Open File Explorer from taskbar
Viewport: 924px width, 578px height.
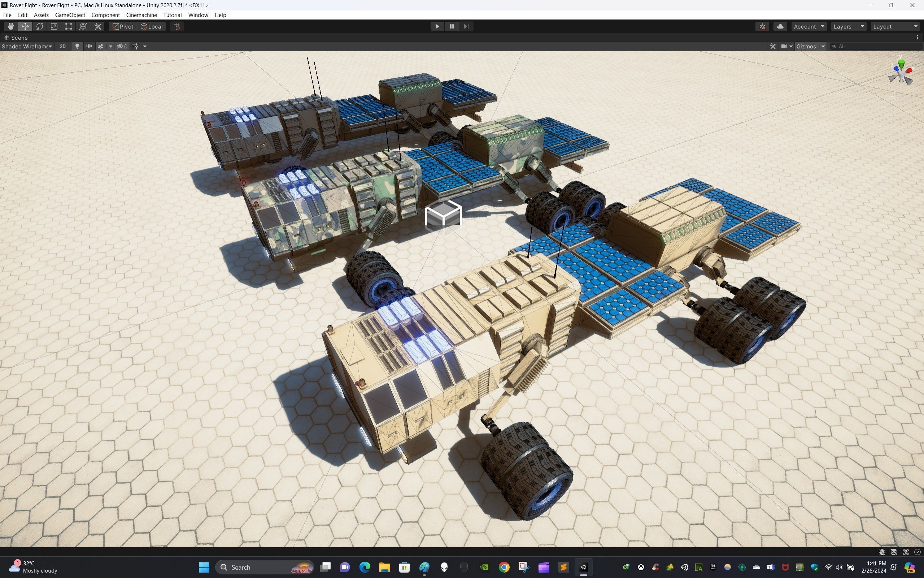click(384, 567)
